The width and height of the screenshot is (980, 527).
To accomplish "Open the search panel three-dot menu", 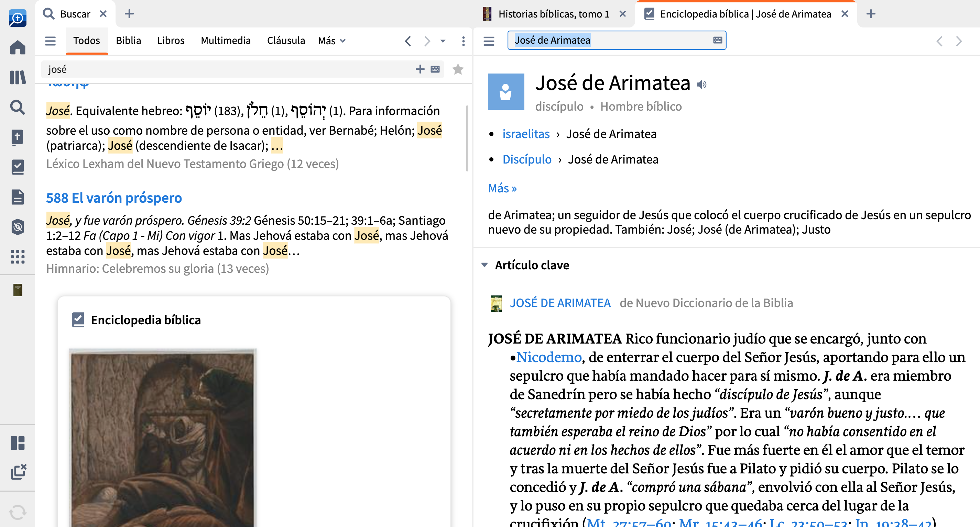I will [x=464, y=41].
